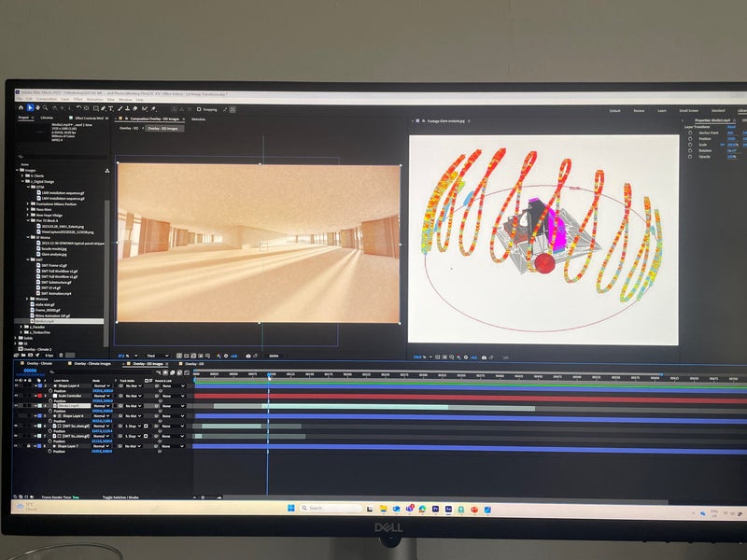Image resolution: width=747 pixels, height=560 pixels.
Task: Select the Type tool in toolbar
Action: pyautogui.click(x=109, y=108)
